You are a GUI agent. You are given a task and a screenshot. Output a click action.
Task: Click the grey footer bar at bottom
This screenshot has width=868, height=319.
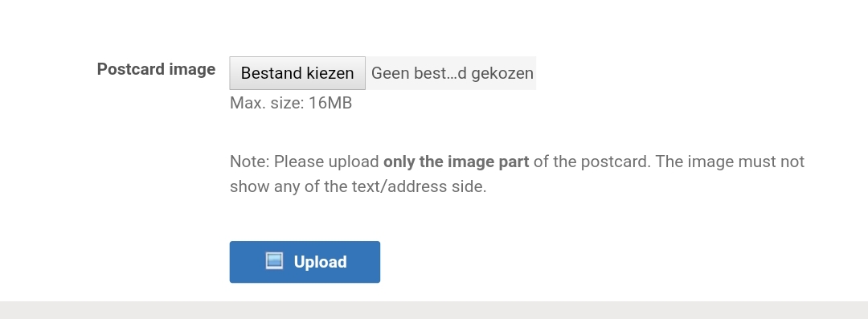tap(434, 310)
